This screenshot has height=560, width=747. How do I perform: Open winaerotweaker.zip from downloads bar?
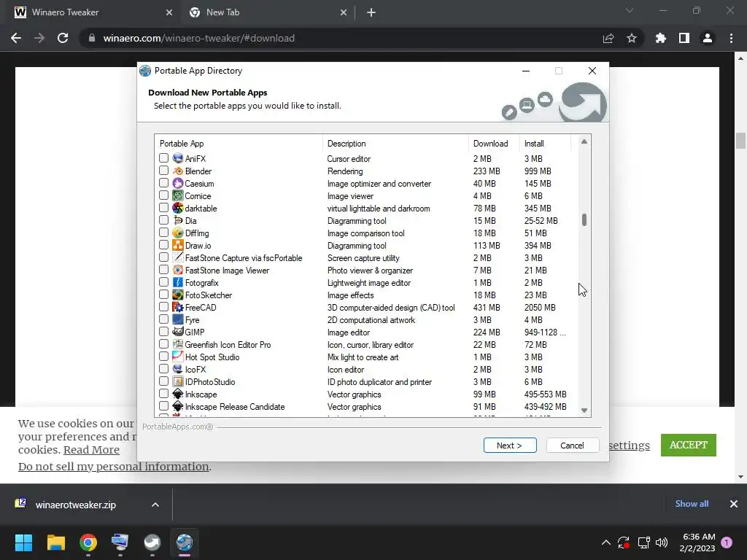(75, 505)
